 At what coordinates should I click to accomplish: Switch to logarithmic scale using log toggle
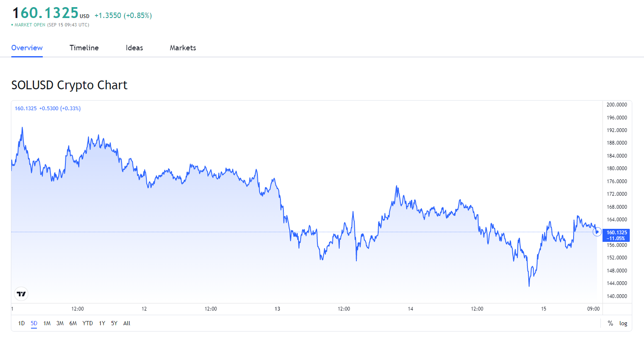coord(623,323)
